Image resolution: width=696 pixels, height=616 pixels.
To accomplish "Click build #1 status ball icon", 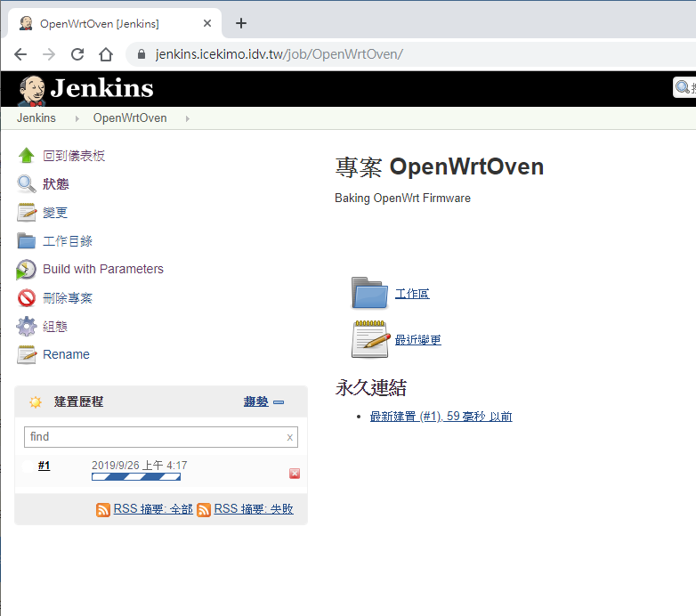I will (x=27, y=466).
